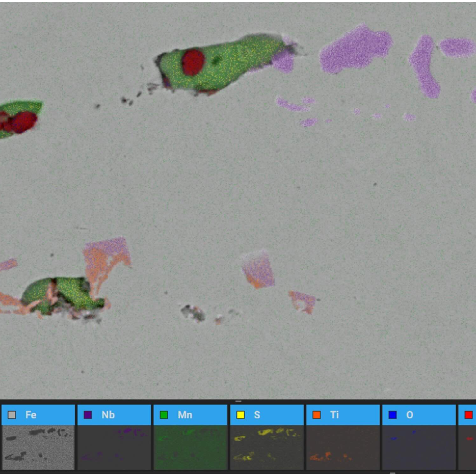This screenshot has width=476, height=476.
Task: Click the gray Fe color swatch
Action: pos(12,415)
